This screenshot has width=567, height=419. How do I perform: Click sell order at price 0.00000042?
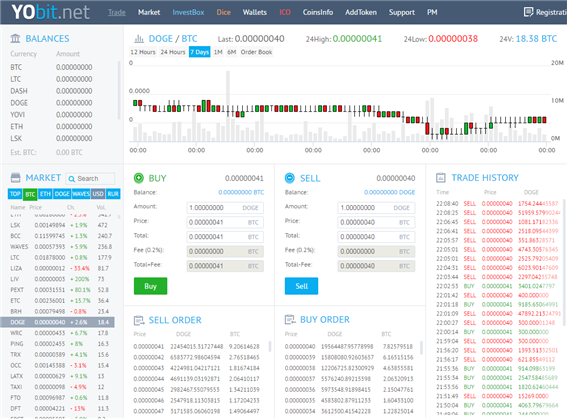click(196, 357)
